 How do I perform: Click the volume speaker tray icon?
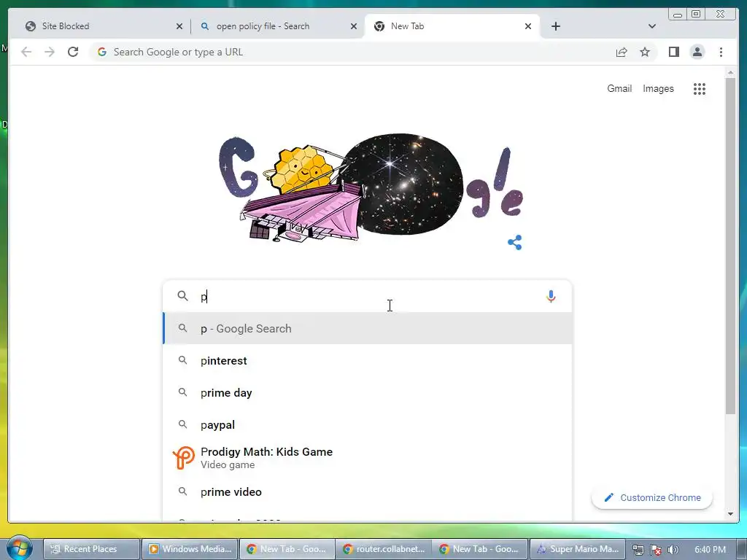click(673, 550)
